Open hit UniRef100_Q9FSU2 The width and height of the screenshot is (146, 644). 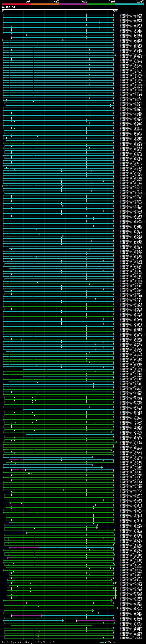131,615
